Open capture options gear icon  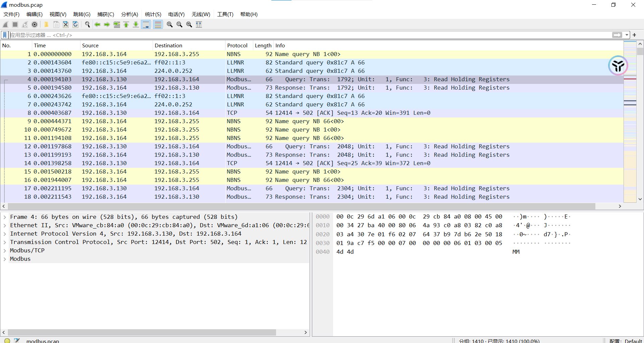(x=35, y=24)
